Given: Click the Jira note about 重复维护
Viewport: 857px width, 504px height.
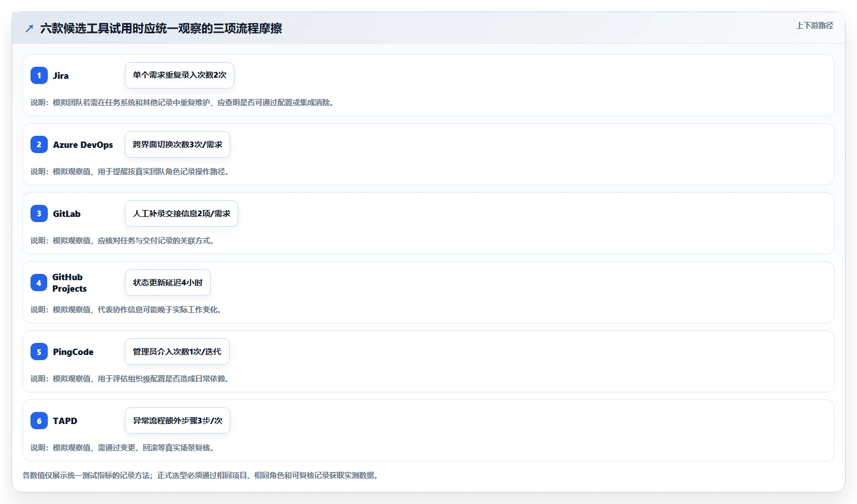Looking at the screenshot, I should click(x=184, y=102).
